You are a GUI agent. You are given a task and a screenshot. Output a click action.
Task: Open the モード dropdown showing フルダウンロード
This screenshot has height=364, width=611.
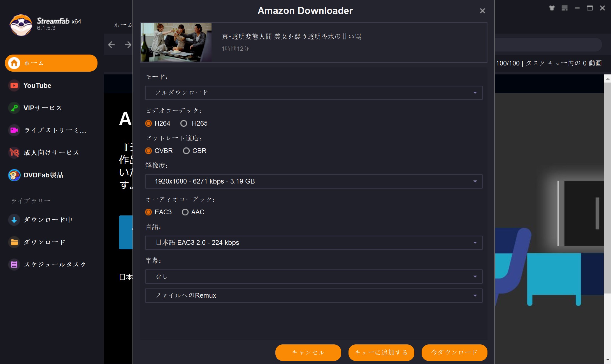coord(313,93)
